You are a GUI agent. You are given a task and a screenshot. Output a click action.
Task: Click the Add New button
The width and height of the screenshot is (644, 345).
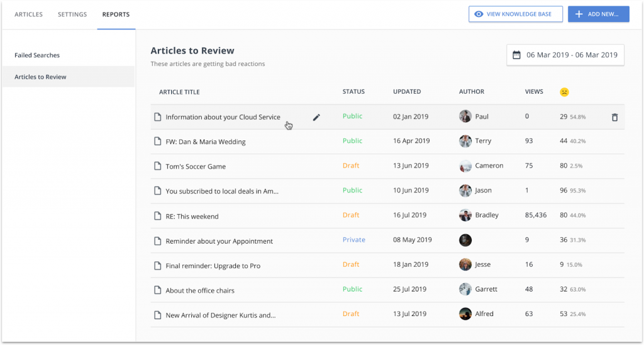pos(599,14)
